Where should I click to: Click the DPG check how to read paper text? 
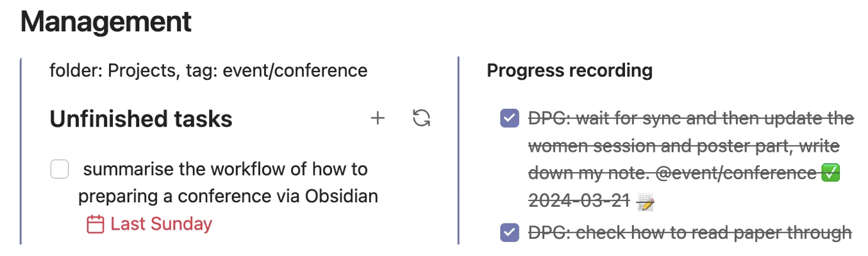(690, 233)
